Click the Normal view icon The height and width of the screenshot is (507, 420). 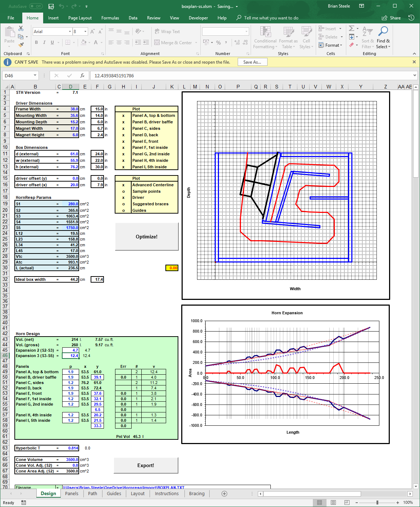(319, 502)
